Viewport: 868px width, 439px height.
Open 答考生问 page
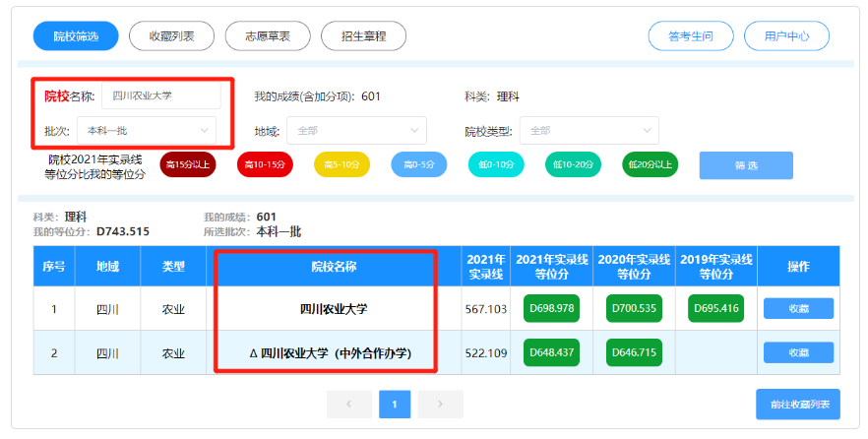[x=691, y=36]
